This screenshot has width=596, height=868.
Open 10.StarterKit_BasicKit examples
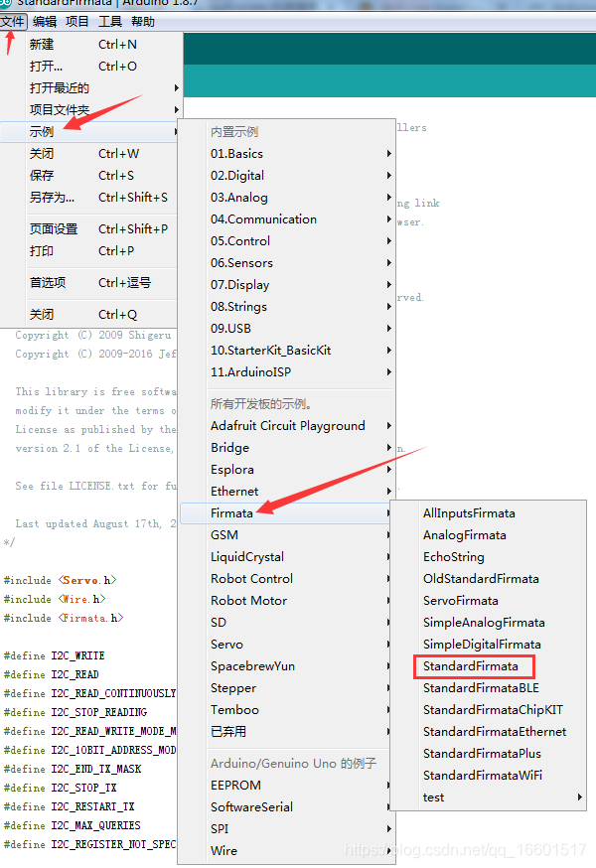pos(288,351)
